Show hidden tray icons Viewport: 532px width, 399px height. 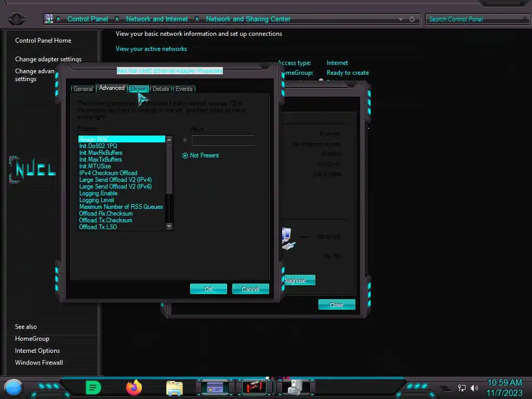pyautogui.click(x=445, y=388)
